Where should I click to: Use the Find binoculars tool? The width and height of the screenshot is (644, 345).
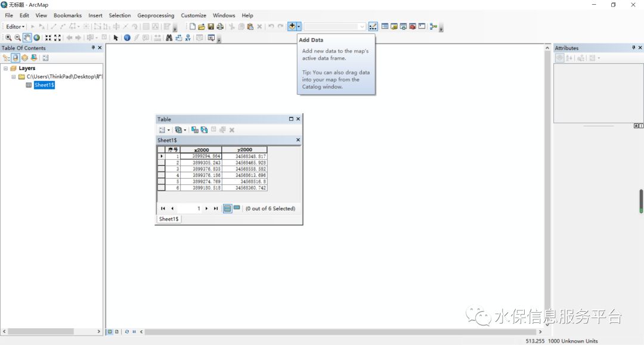(x=169, y=37)
